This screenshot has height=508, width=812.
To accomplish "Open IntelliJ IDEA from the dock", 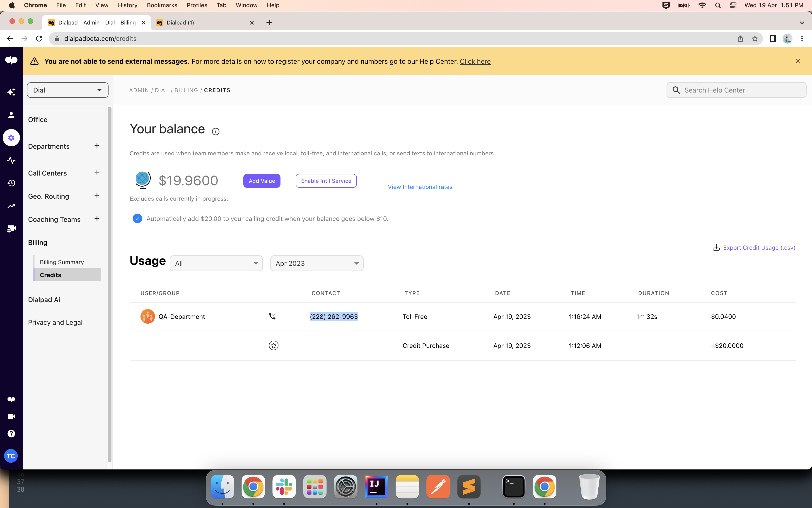I will pos(376,486).
